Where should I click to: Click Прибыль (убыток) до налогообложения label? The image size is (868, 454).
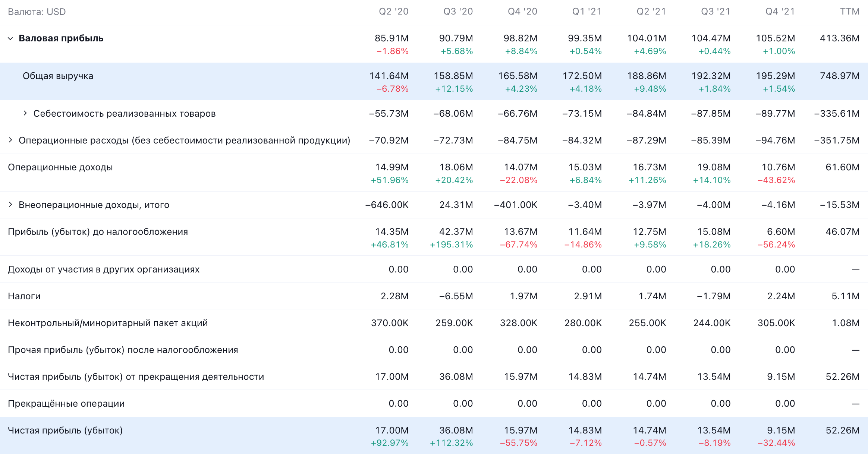pyautogui.click(x=98, y=232)
